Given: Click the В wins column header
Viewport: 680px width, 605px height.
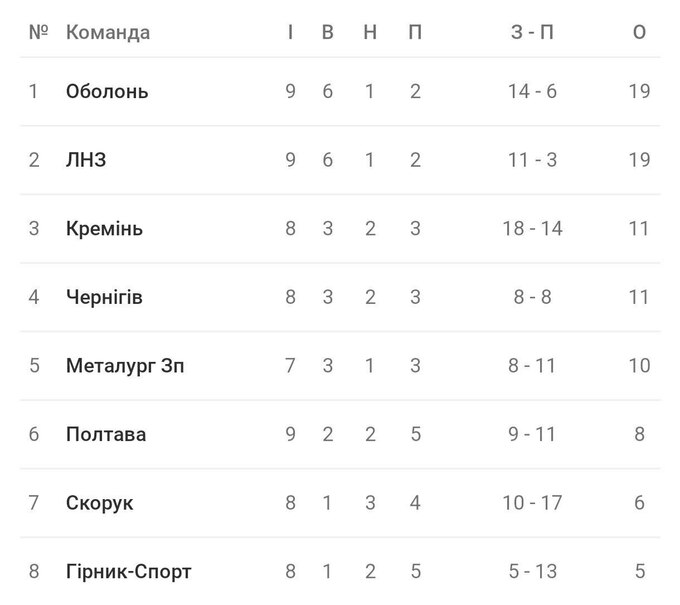Looking at the screenshot, I should pyautogui.click(x=328, y=32).
